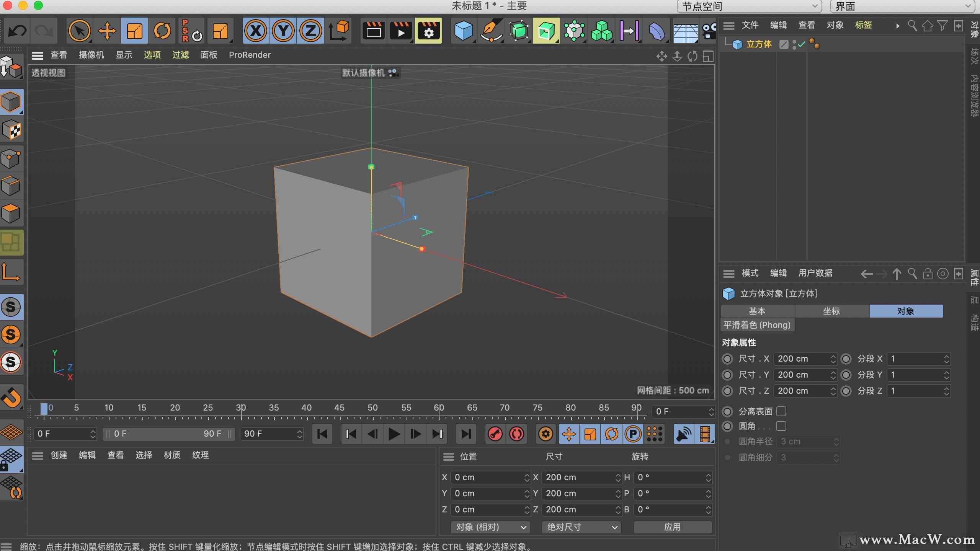
Task: Open viewport 过滤 menu
Action: [x=180, y=55]
